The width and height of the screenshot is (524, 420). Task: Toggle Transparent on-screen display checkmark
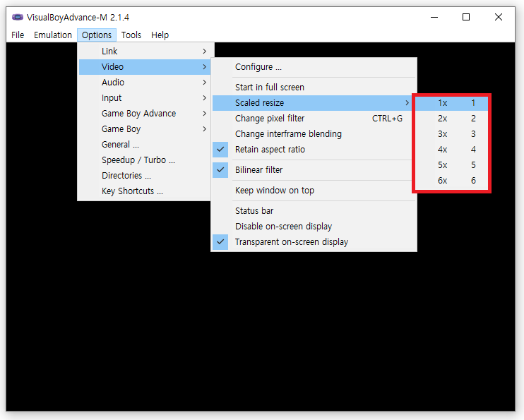(x=314, y=242)
